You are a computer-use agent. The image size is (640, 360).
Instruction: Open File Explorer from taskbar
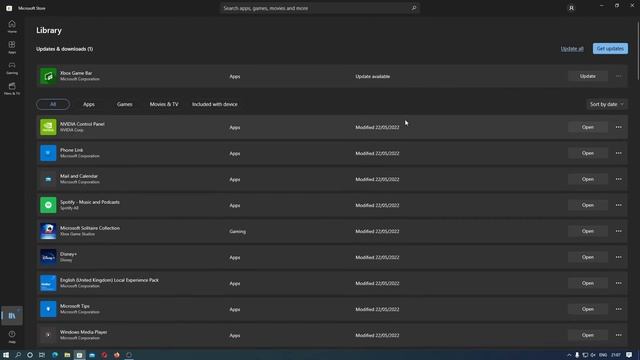pos(67,355)
